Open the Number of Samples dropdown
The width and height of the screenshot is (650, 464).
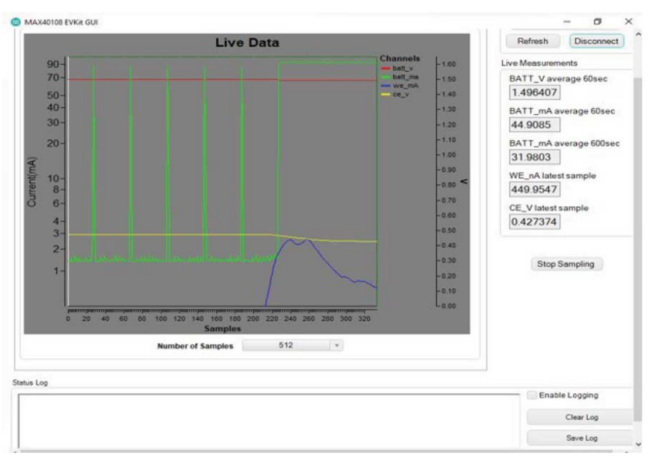coord(292,345)
